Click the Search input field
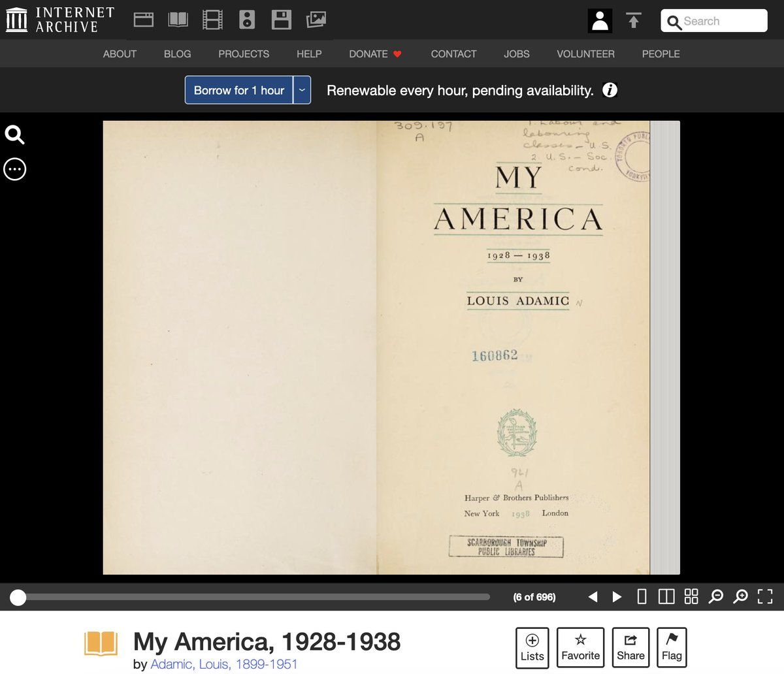The image size is (784, 674). coord(722,21)
